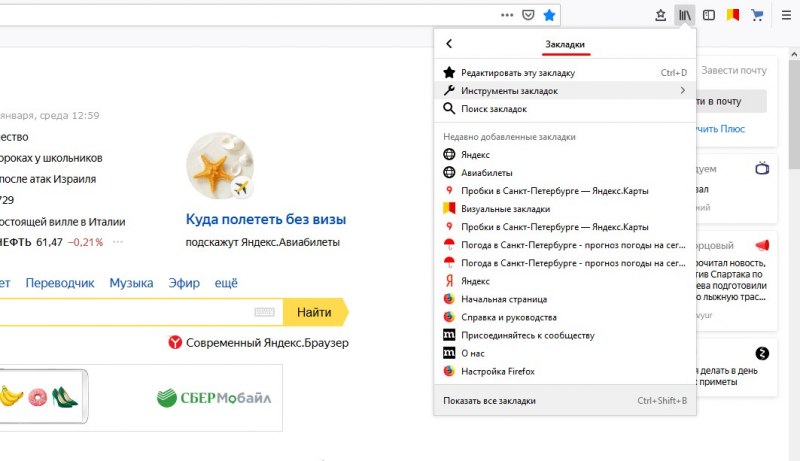The image size is (800, 461).
Task: Open the Авиабилеты bookmark
Action: pos(565,173)
